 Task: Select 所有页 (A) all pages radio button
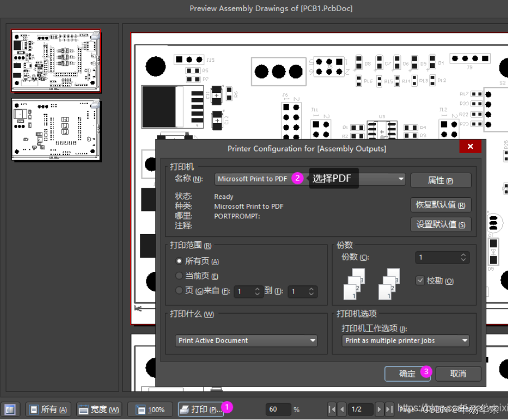click(x=179, y=261)
